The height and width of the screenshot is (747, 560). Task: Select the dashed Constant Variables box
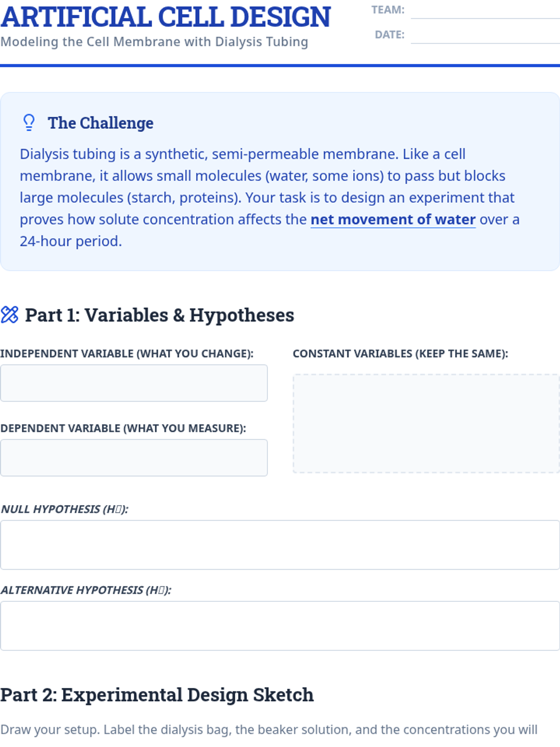[426, 423]
